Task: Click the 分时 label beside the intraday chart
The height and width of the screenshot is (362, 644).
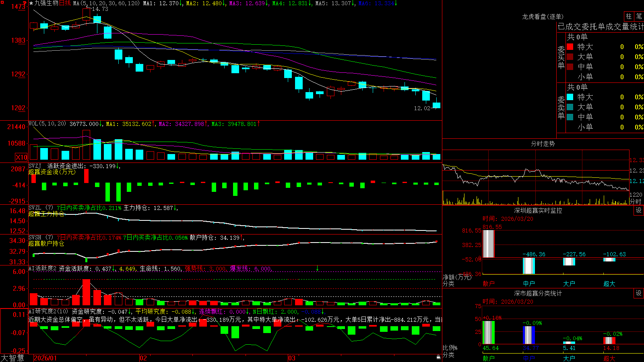Action: 636,202
